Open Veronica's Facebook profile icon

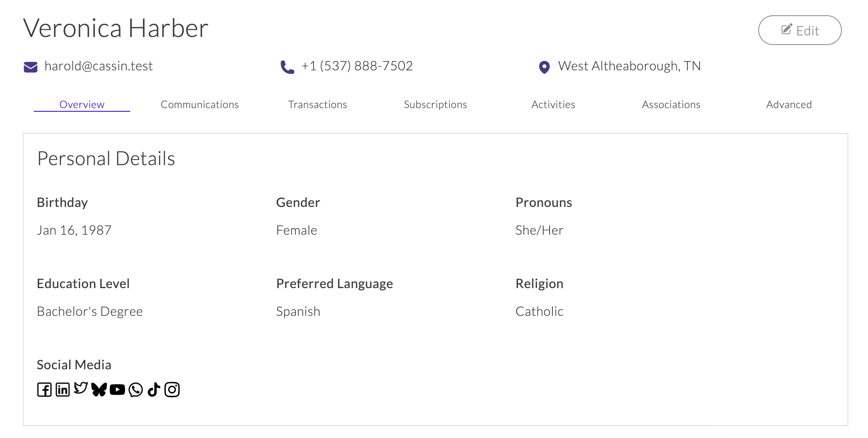coord(44,389)
